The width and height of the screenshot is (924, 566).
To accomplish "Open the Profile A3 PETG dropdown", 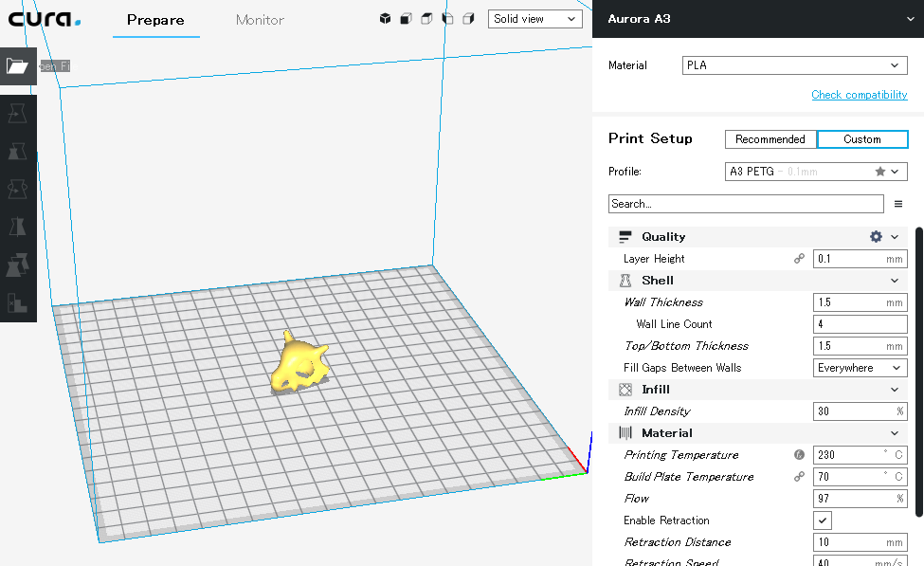I will coord(816,172).
